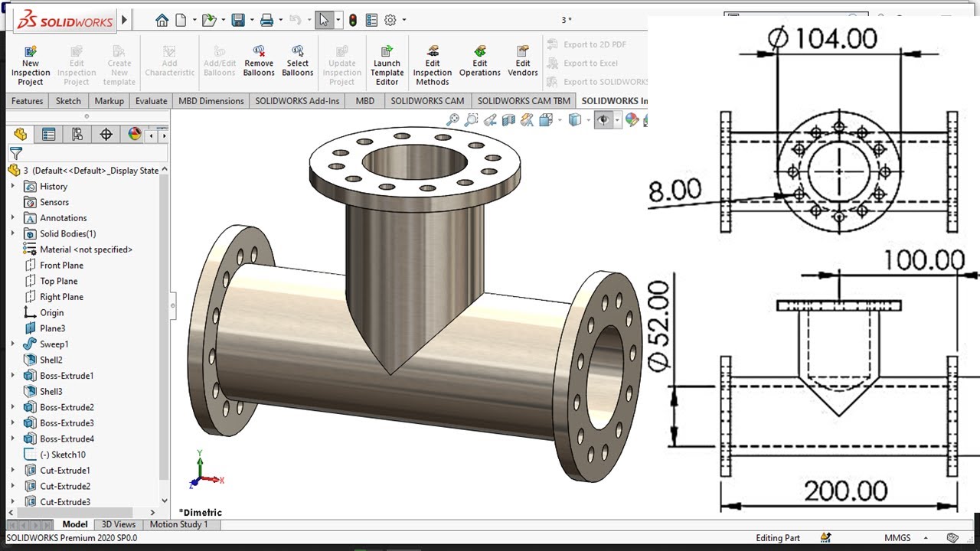Click the Zoom to Area icon
This screenshot has height=551, width=980.
point(472,120)
